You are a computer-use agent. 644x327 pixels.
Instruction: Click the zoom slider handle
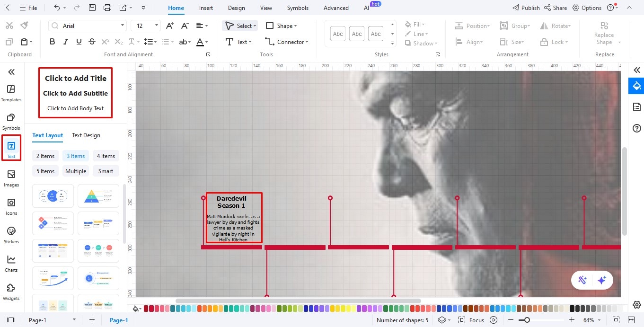pyautogui.click(x=527, y=320)
